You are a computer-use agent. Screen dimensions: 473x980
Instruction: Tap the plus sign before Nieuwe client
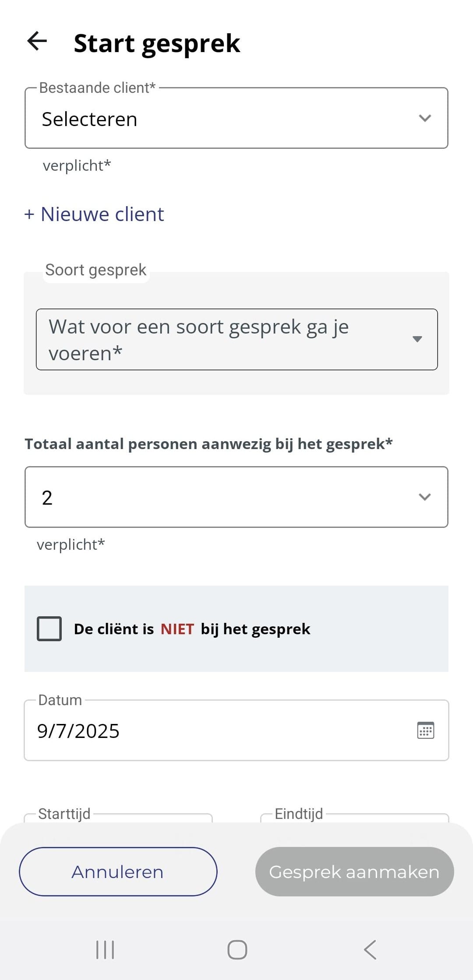point(29,214)
